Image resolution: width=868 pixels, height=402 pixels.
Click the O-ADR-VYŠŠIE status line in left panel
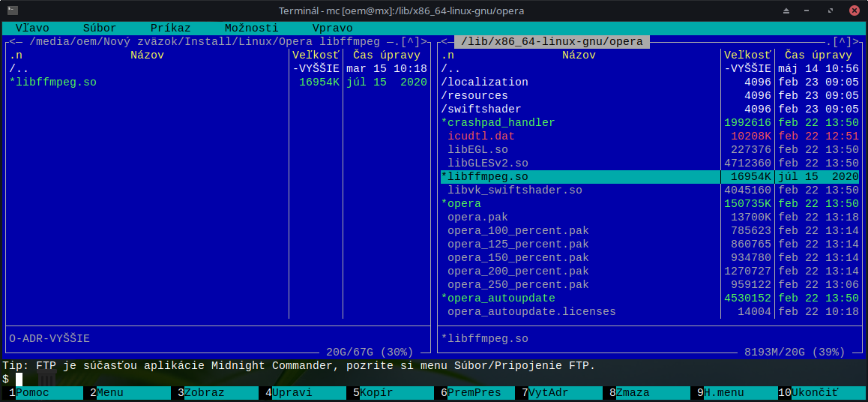click(49, 338)
